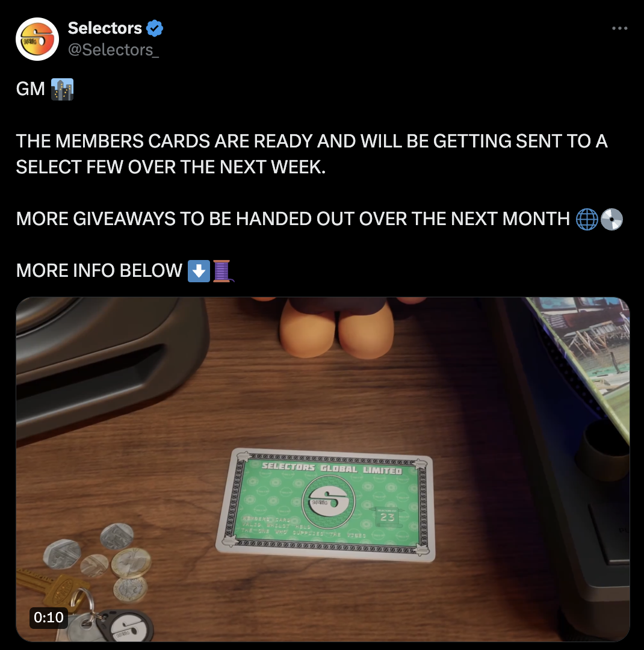The height and width of the screenshot is (650, 644).
Task: Click the down arrow emoji
Action: [x=199, y=271]
